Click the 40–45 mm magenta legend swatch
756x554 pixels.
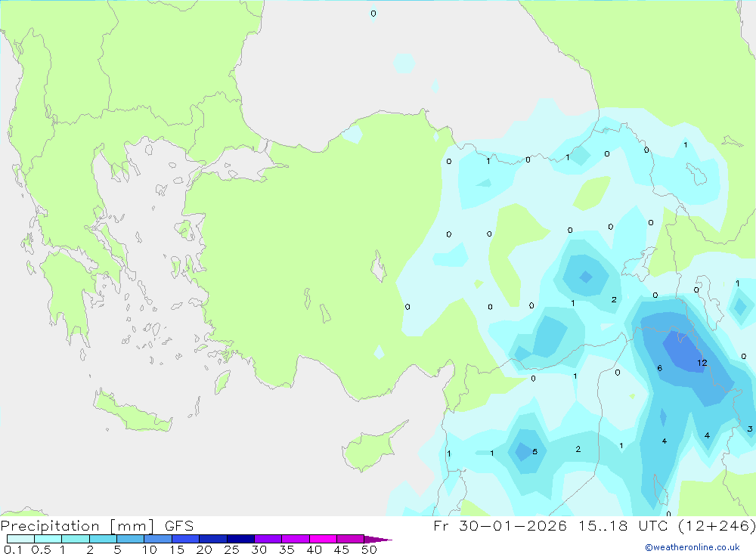tap(323, 539)
